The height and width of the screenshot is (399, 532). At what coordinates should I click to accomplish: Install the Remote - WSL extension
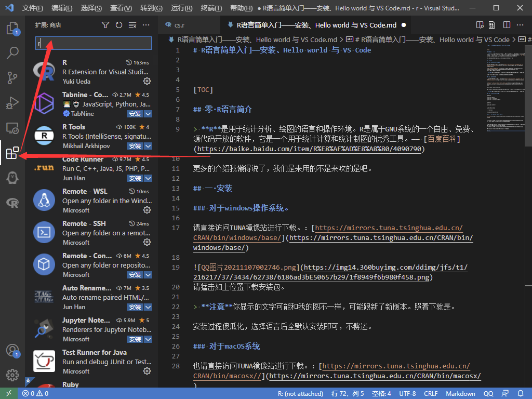point(146,209)
